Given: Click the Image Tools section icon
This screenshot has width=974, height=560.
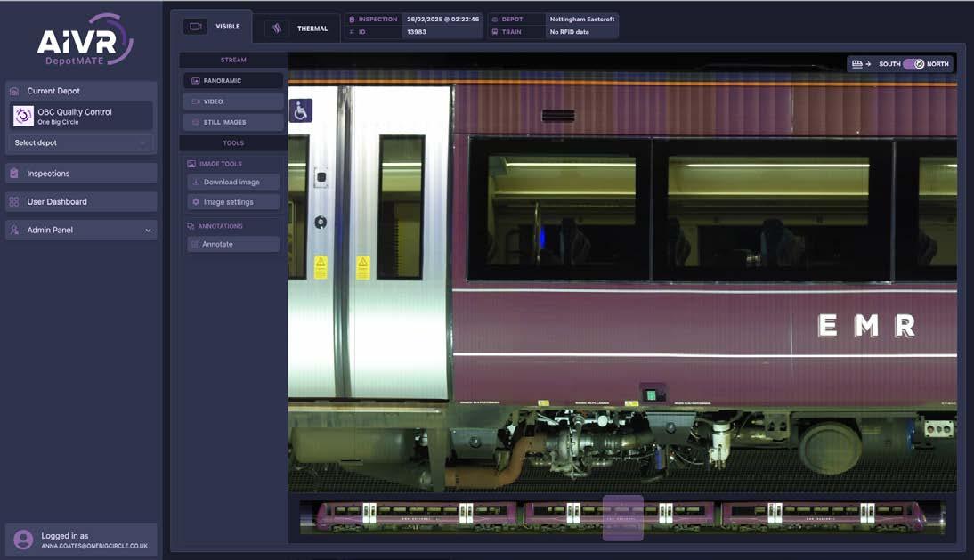Looking at the screenshot, I should pos(191,164).
